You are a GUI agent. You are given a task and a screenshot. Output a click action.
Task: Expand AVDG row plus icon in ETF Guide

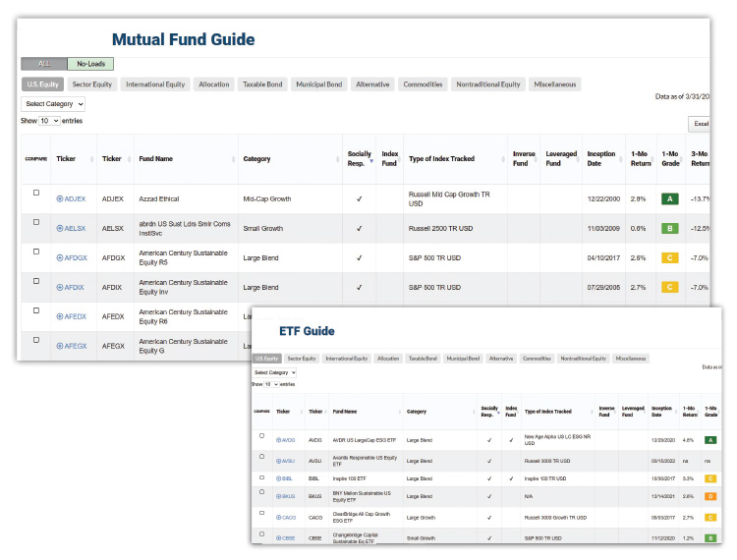pos(279,440)
